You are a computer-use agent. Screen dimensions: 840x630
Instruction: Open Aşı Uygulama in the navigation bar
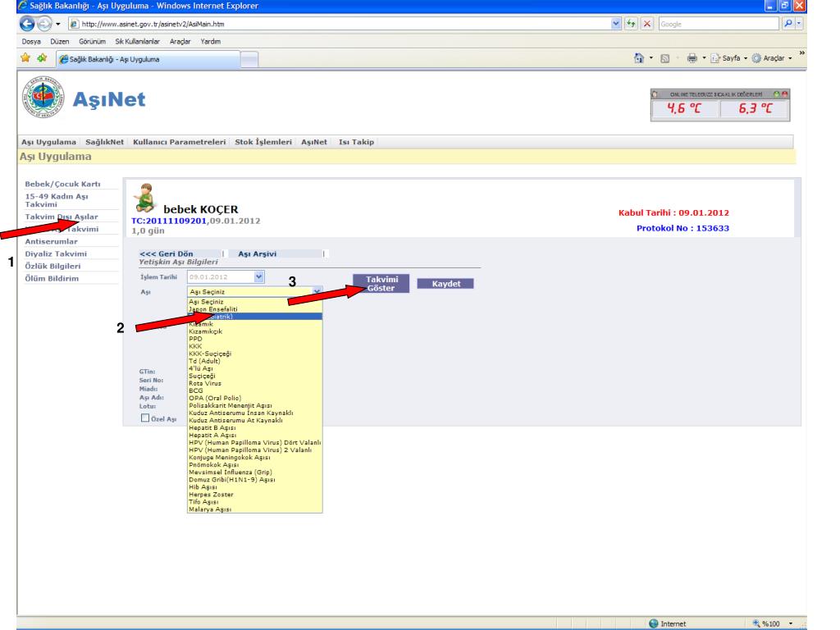tap(48, 142)
